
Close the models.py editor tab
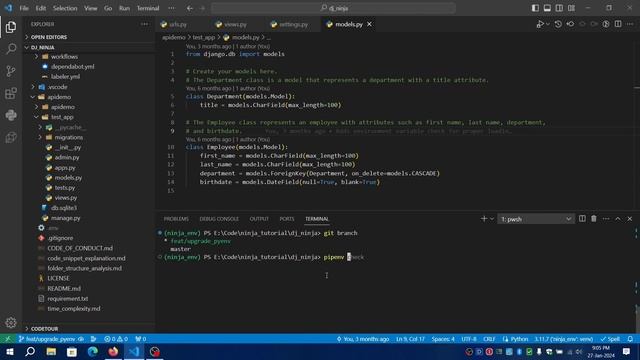pos(369,24)
